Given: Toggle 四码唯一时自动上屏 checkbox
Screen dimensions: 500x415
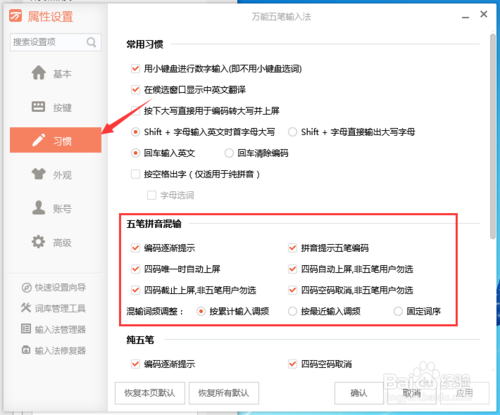Looking at the screenshot, I should tap(135, 269).
